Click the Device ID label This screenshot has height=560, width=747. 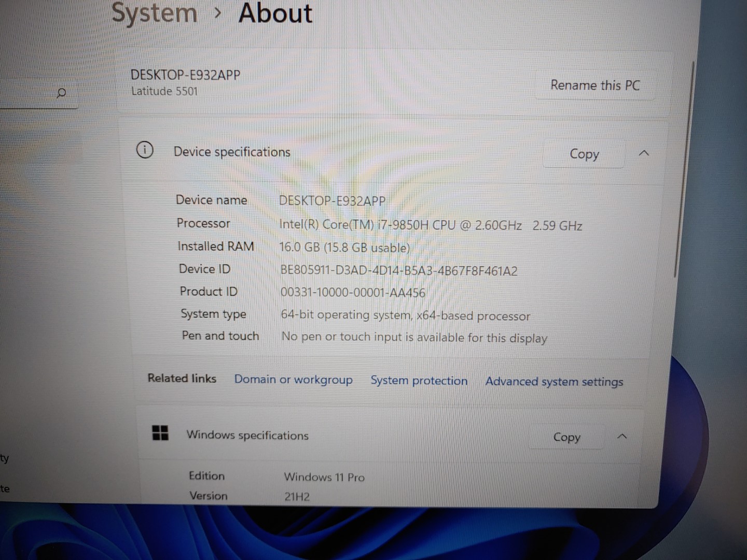coord(204,269)
